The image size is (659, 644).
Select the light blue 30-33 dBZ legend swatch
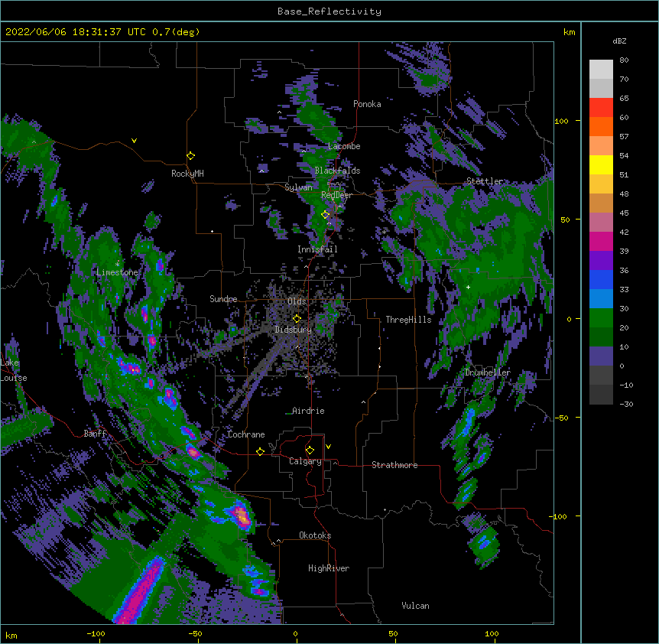[601, 299]
